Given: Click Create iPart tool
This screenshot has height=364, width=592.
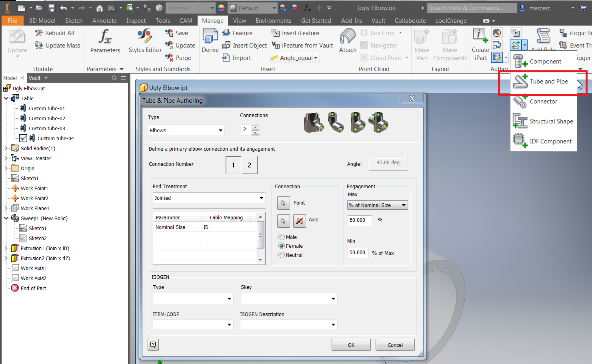Looking at the screenshot, I should click(480, 45).
